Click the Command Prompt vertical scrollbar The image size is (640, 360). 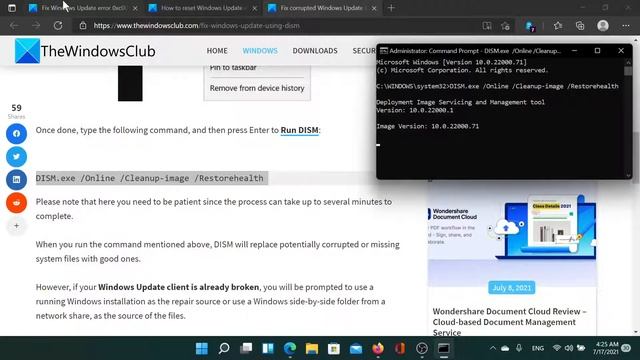[x=628, y=118]
